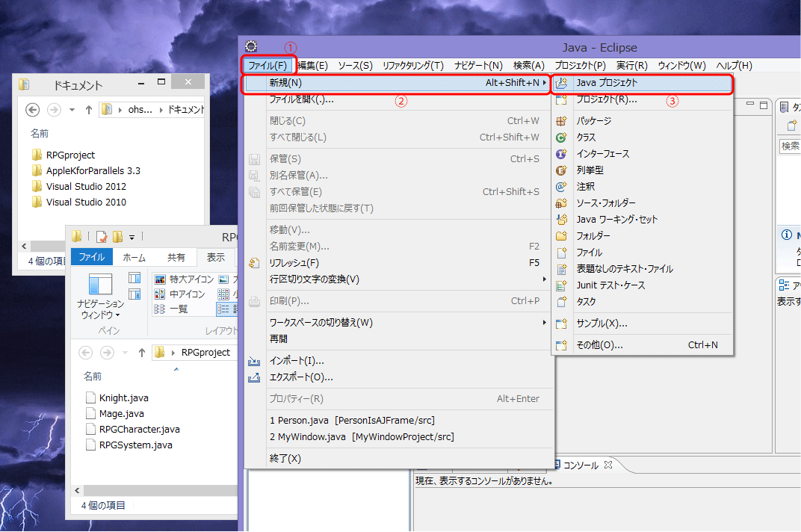The width and height of the screenshot is (801, 532).
Task: Select the RPGCharacter.java file
Action: coord(140,430)
